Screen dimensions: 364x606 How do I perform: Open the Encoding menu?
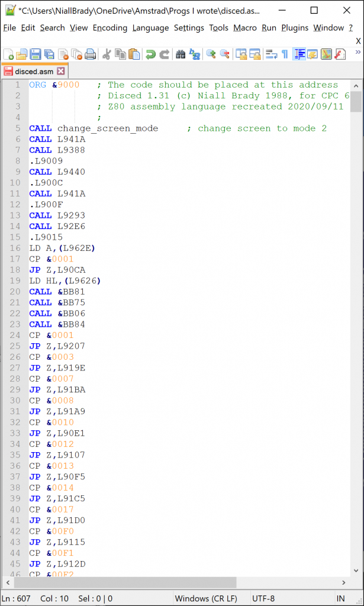tap(109, 28)
